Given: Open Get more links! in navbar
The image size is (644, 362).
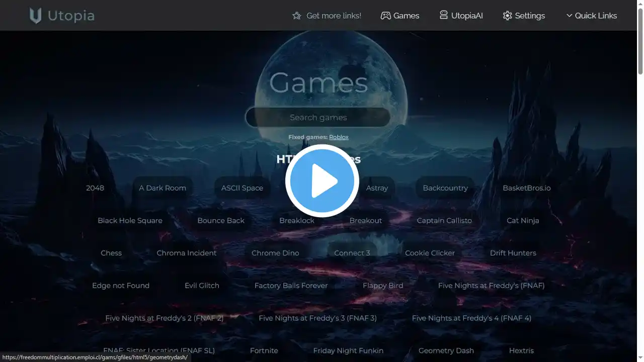Looking at the screenshot, I should coord(327,16).
